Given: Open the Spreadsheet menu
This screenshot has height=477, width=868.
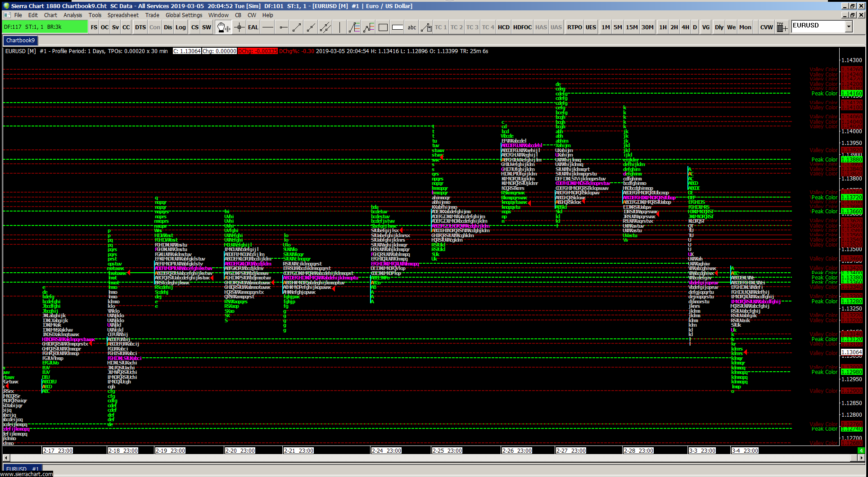Looking at the screenshot, I should (123, 15).
